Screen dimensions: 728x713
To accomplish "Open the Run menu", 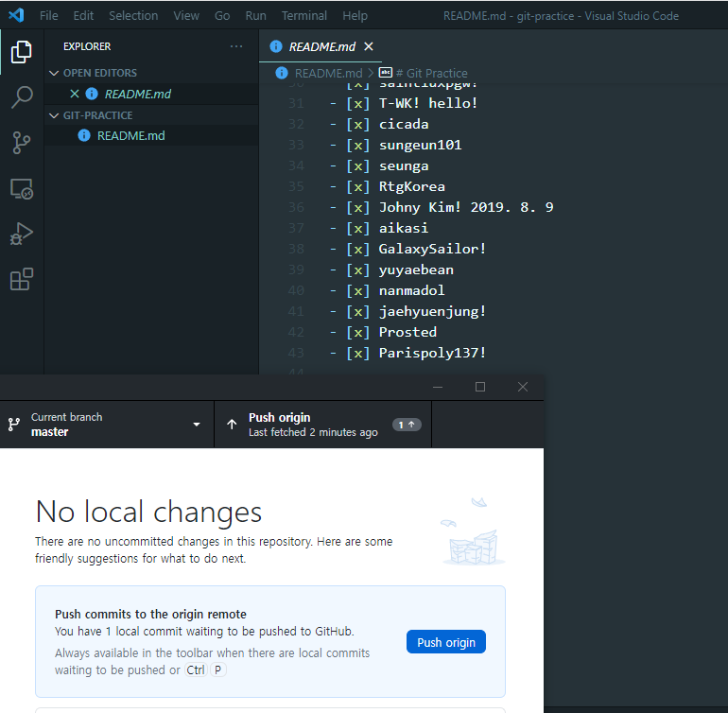I will [x=256, y=16].
